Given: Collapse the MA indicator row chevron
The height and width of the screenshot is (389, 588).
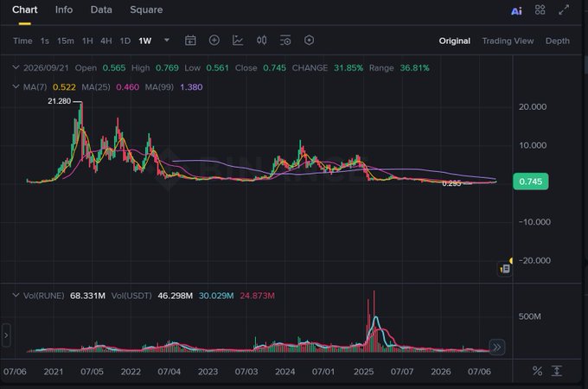Looking at the screenshot, I should 16,86.
